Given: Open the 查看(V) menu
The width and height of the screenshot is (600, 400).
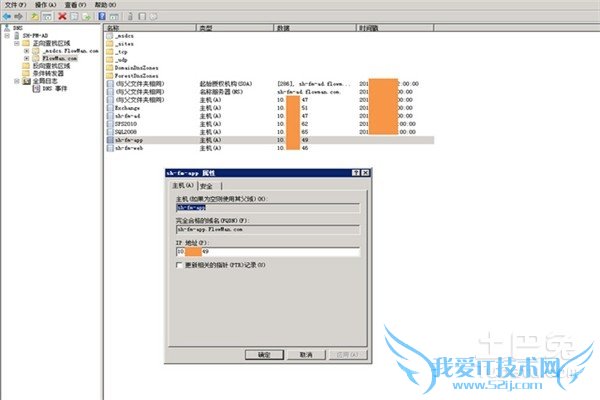Looking at the screenshot, I should [75, 5].
